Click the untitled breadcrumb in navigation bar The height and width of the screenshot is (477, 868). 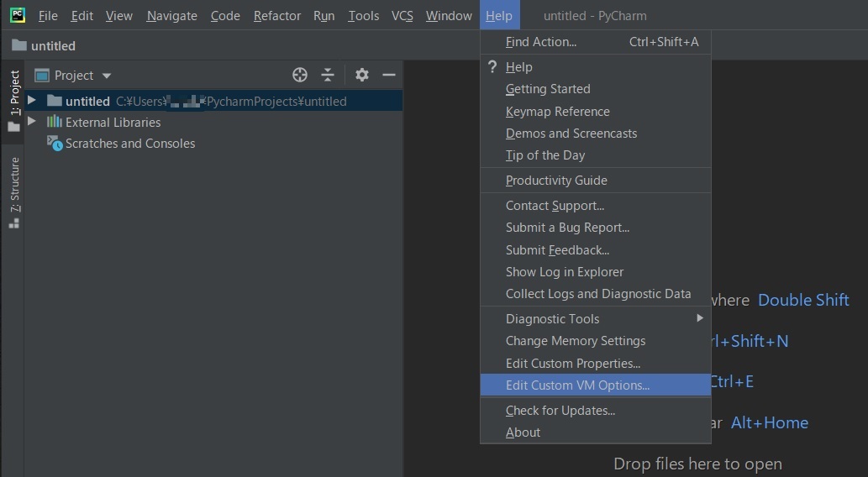[53, 46]
